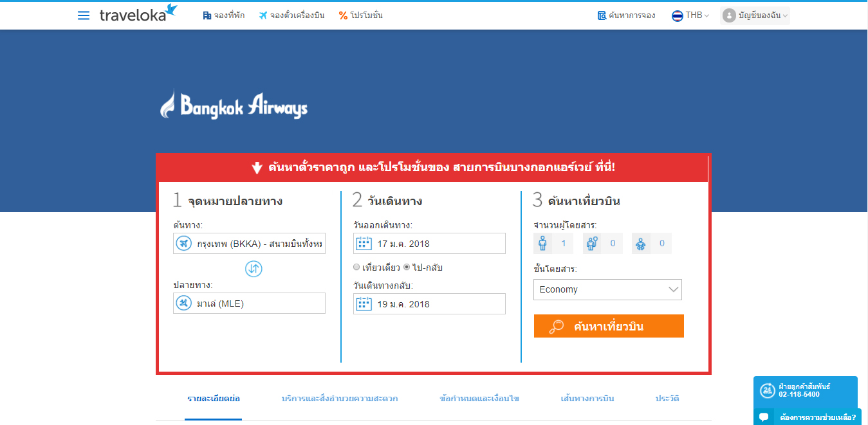Click the ค้นหาการจอง link
Image resolution: width=868 pixels, height=425 pixels.
point(626,15)
